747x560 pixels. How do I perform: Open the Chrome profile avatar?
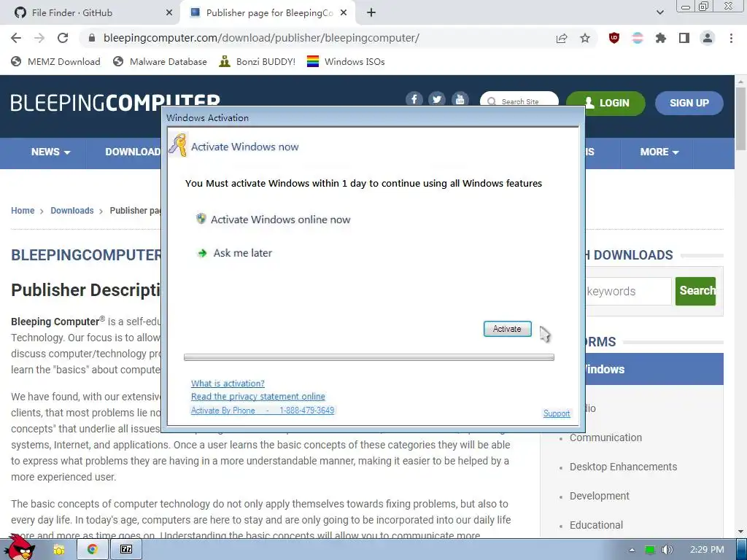[708, 38]
